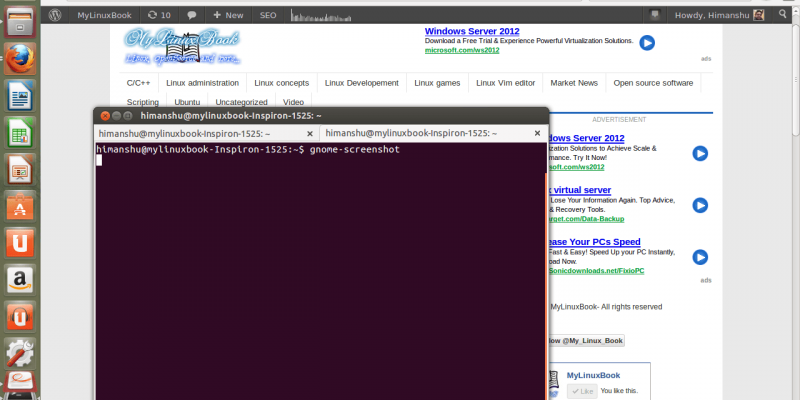Click the comments bubble in admin bar
800x400 pixels.
(191, 15)
